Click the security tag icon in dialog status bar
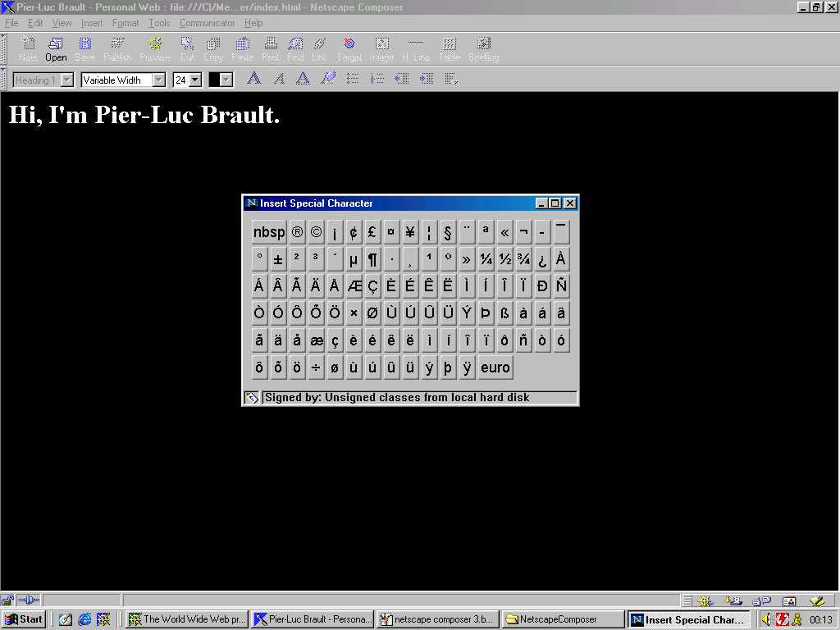This screenshot has width=840, height=630. tap(252, 398)
